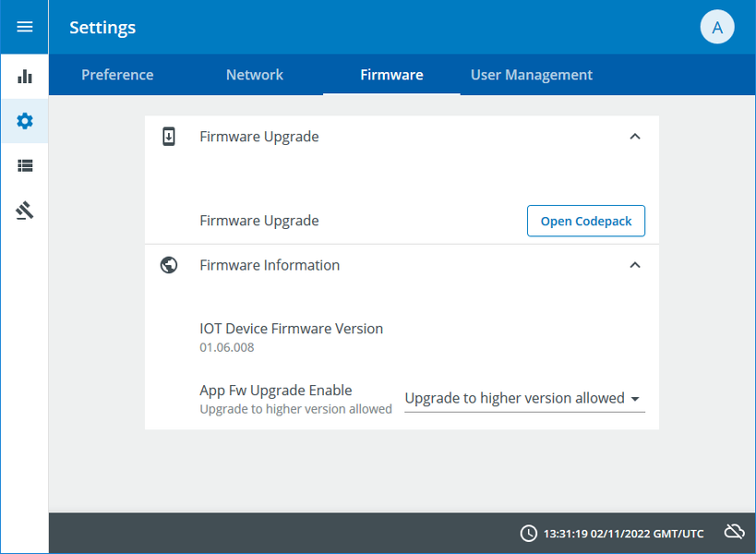756x554 pixels.
Task: Open the hamburger navigation menu
Action: coord(25,27)
